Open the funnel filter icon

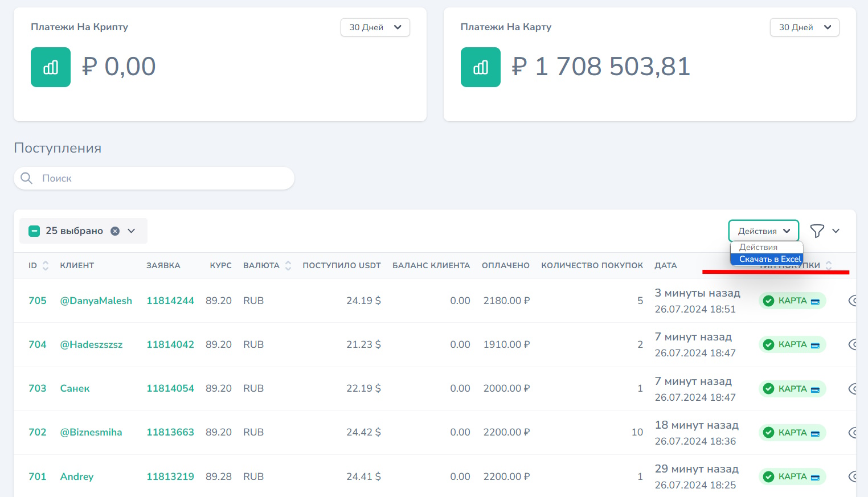pos(817,231)
